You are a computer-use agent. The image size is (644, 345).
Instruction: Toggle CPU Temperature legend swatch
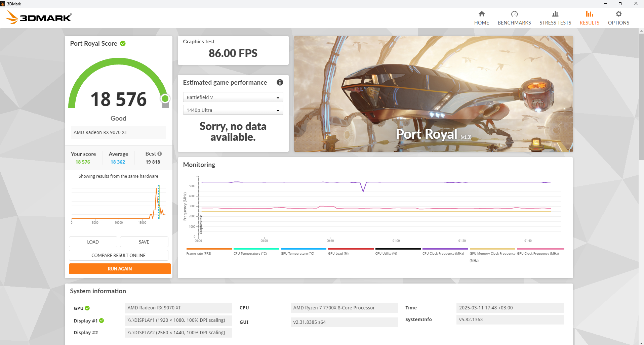256,249
